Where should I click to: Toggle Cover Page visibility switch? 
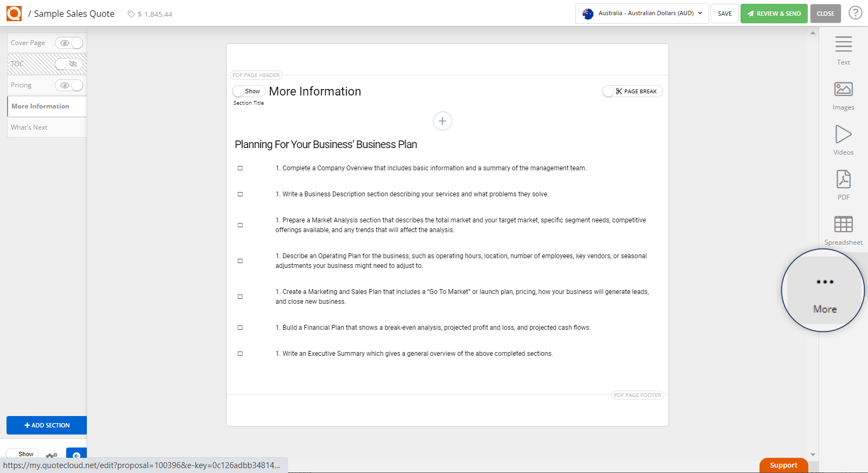[69, 43]
